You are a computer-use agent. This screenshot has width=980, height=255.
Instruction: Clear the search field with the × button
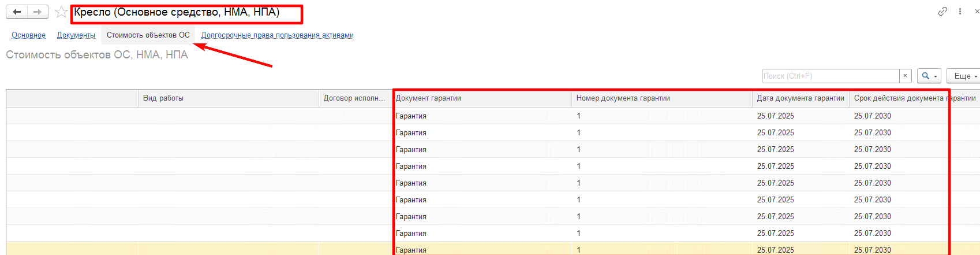(x=906, y=76)
